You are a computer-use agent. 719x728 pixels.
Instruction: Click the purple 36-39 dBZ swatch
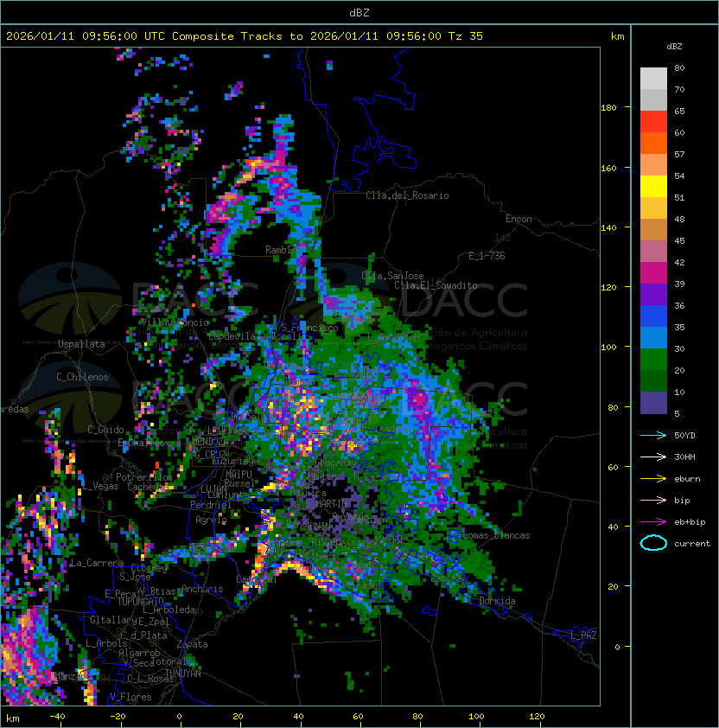tap(653, 294)
